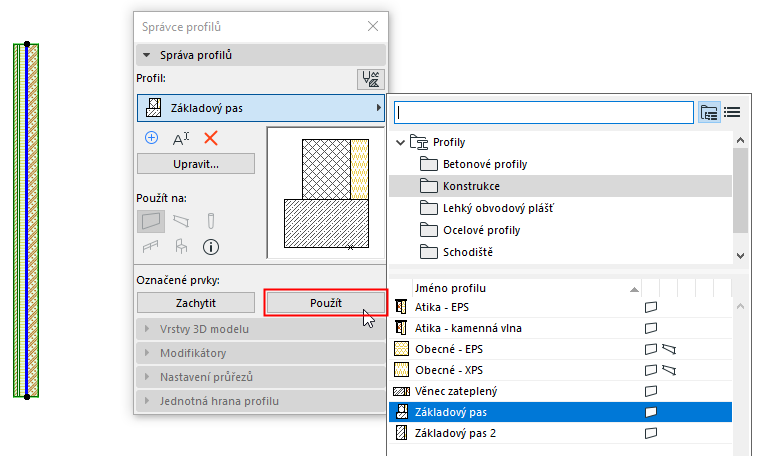
Task: Click the Použít button
Action: coord(324,302)
